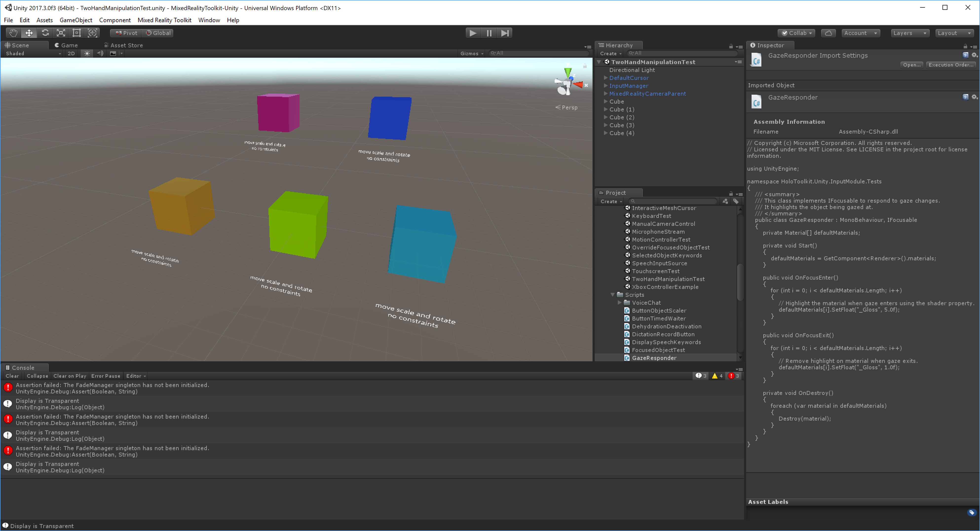Select GazeResponder in the Project panel
The image size is (980, 531).
tap(655, 358)
